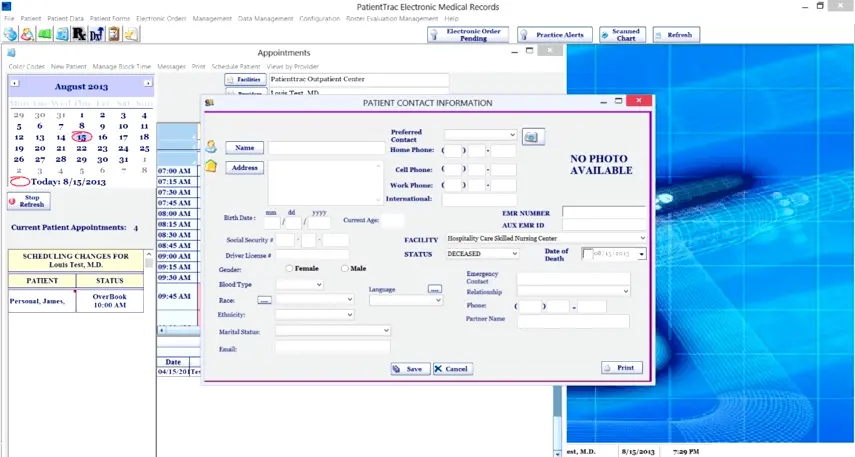Click the Partner Name input field
Image resolution: width=855 pixels, height=457 pixels.
(x=573, y=321)
